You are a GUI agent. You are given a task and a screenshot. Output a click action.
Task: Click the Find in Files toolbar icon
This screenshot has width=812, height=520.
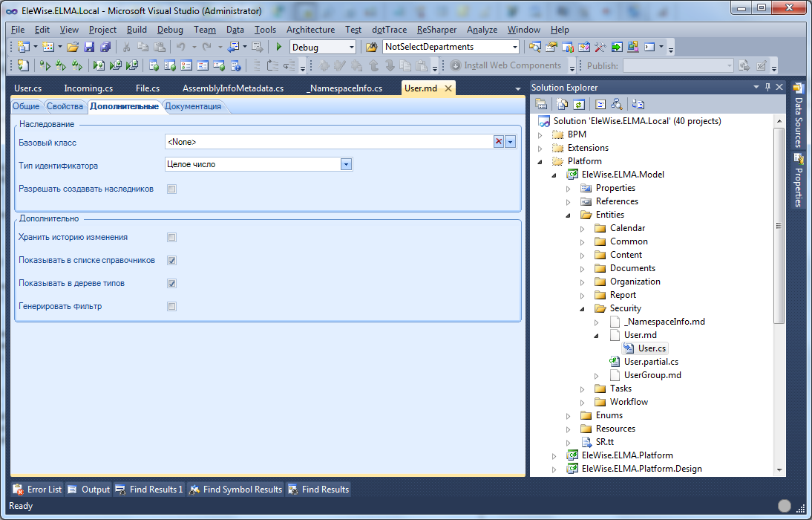(372, 47)
